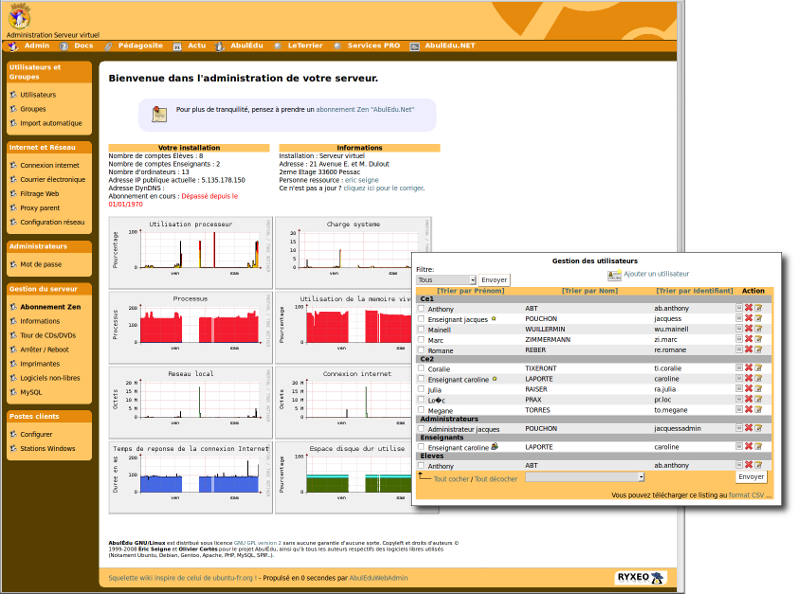Click the AbulEdu logo at top left
This screenshot has height=595, width=800.
[19, 16]
